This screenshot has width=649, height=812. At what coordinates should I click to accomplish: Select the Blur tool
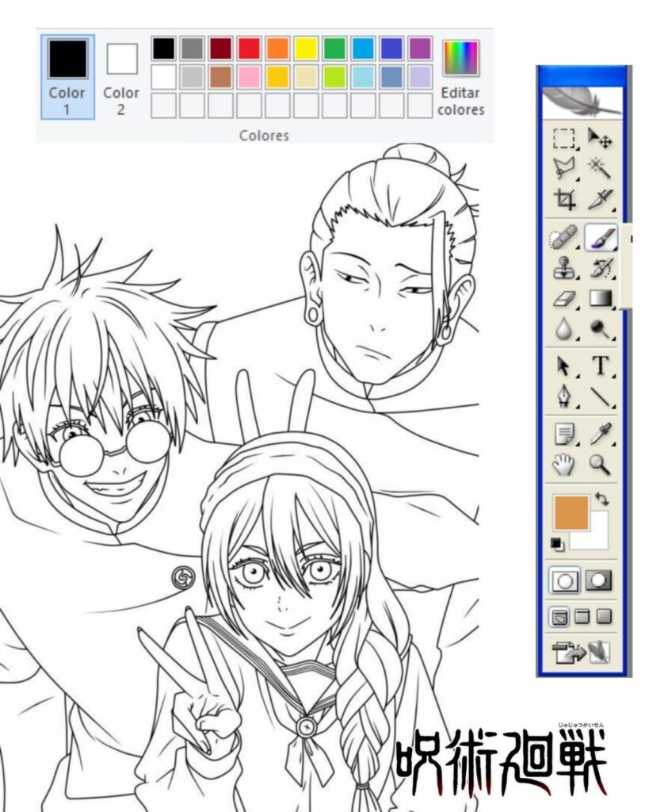[564, 329]
